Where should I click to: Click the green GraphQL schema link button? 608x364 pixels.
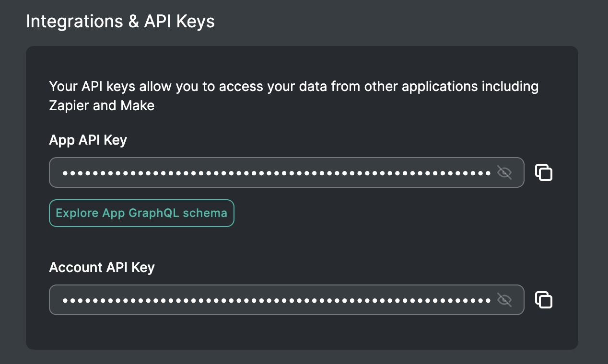pos(141,213)
